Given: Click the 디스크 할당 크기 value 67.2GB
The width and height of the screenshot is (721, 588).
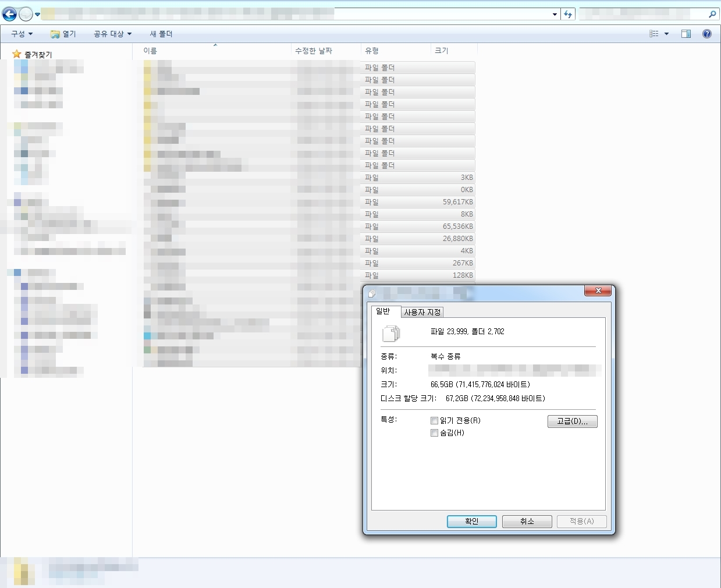Looking at the screenshot, I should pos(495,398).
